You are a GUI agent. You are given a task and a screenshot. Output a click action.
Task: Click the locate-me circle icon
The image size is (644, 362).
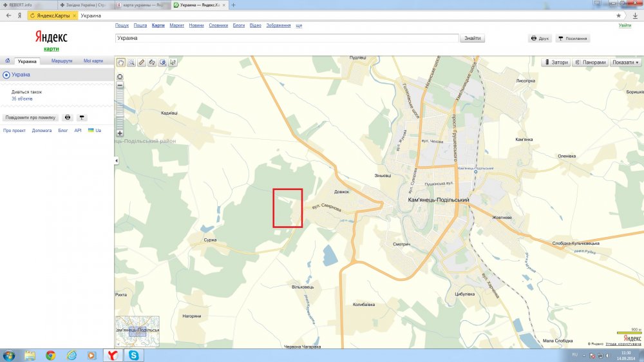(x=120, y=76)
